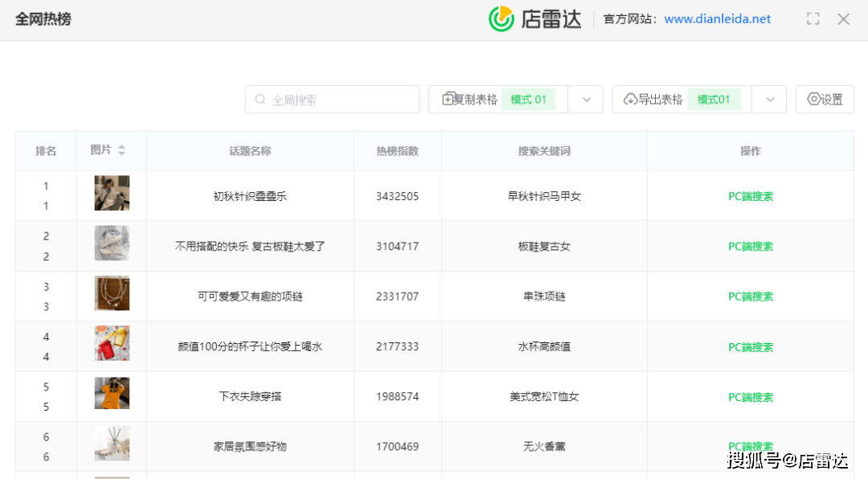Click the copy table icon
Image resolution: width=868 pixels, height=479 pixels.
click(x=448, y=100)
